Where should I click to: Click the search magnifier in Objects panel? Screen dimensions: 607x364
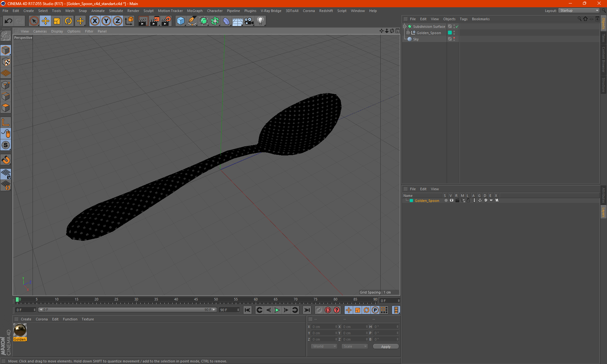[x=579, y=19]
